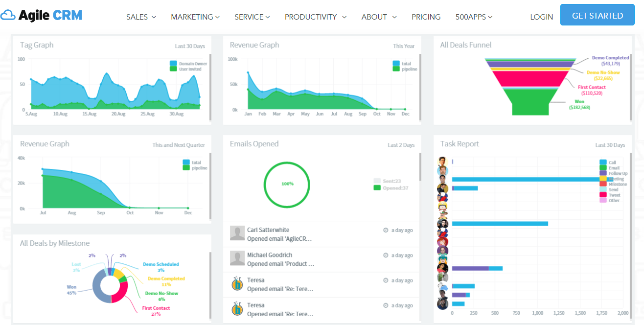The width and height of the screenshot is (644, 325).
Task: Click the donut's 'Demo No-Show 6%' label
Action: coord(161,296)
